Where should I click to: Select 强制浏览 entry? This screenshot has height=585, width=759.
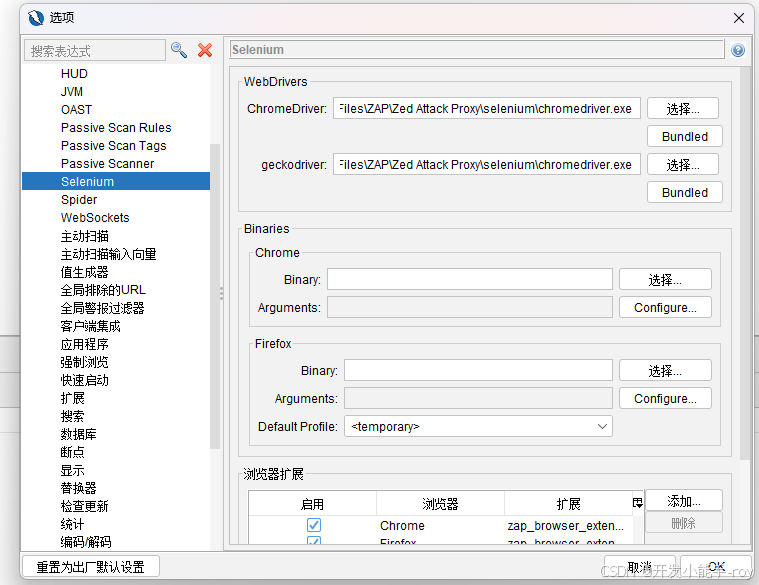85,362
